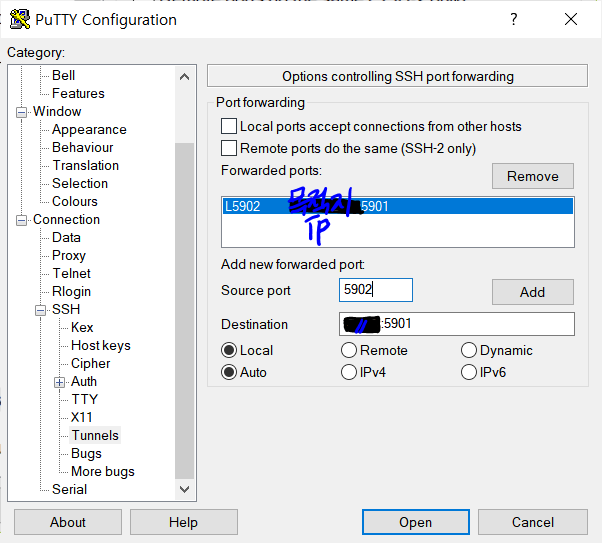Select SSH in the category tree
The width and height of the screenshot is (602, 543).
[x=66, y=309]
